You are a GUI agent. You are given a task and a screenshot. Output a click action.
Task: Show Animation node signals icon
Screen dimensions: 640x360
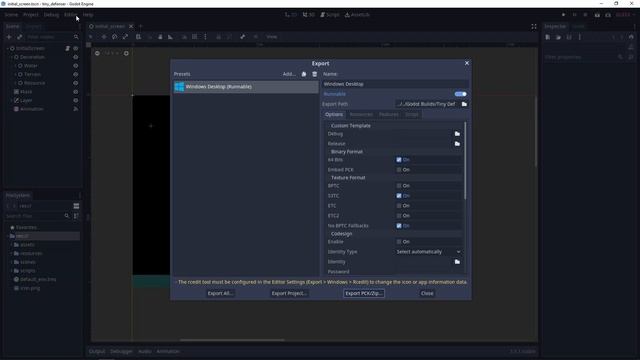(x=76, y=109)
